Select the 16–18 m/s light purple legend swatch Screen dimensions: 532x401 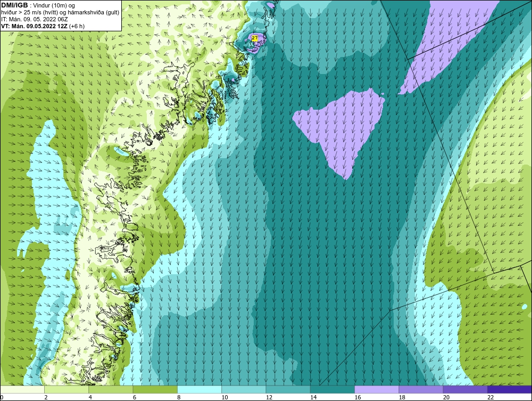tap(377, 389)
